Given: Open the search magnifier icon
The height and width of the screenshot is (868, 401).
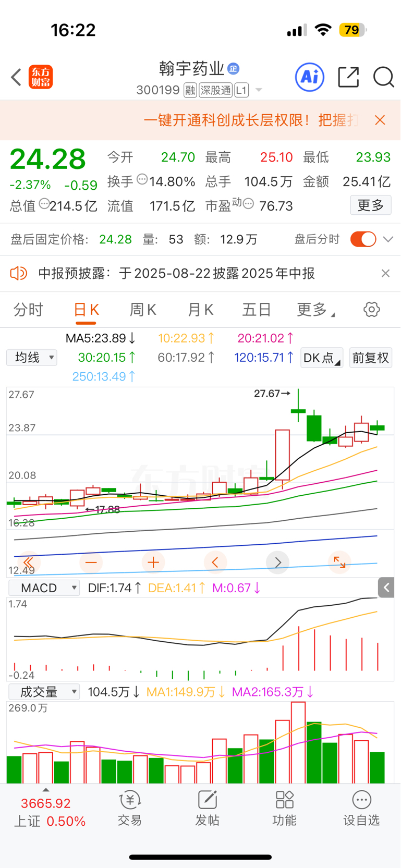Looking at the screenshot, I should [383, 77].
